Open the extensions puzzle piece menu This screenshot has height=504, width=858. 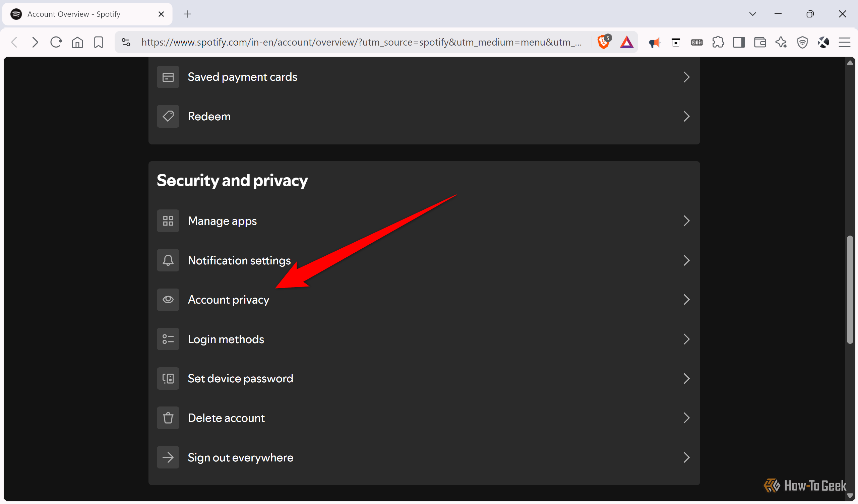pyautogui.click(x=718, y=42)
